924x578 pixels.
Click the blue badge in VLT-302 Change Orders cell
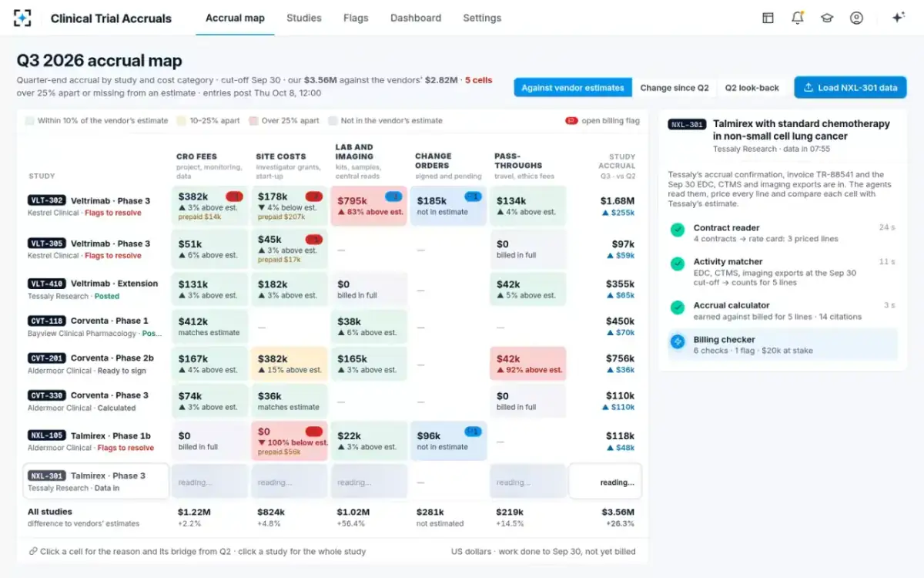(x=474, y=197)
